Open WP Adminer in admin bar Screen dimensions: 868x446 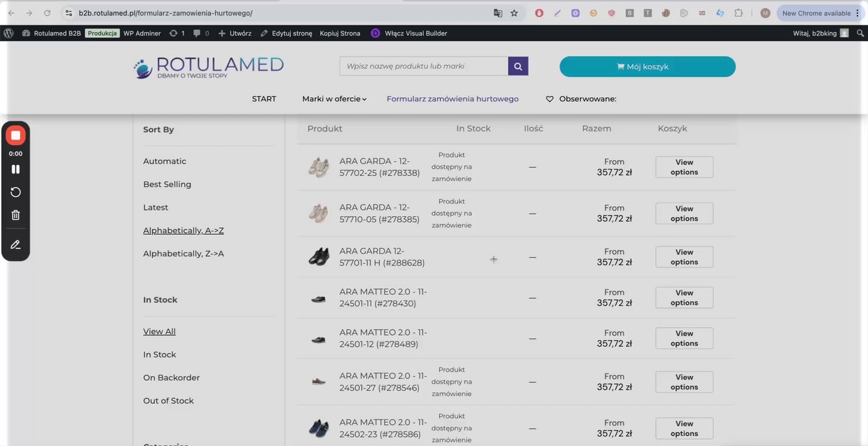pos(142,33)
